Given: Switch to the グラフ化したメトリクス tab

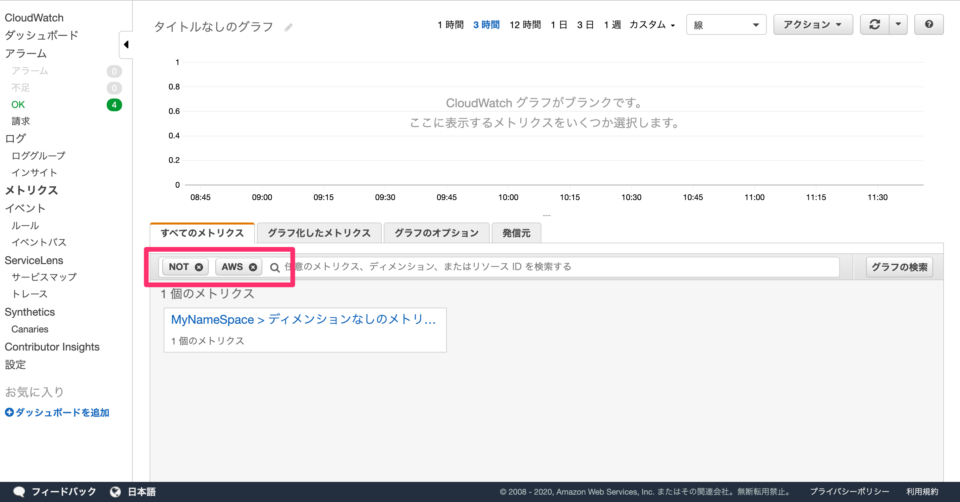Looking at the screenshot, I should pyautogui.click(x=319, y=233).
